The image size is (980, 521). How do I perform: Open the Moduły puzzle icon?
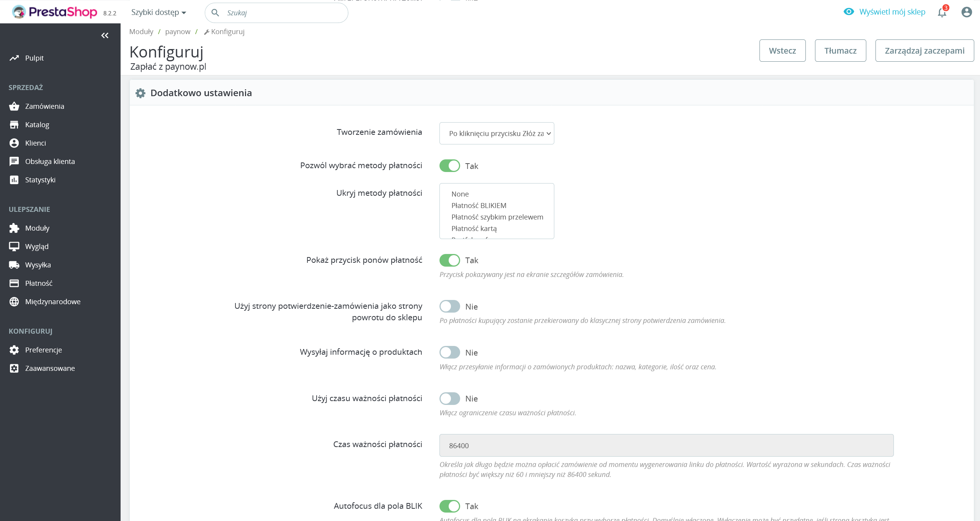(x=14, y=228)
